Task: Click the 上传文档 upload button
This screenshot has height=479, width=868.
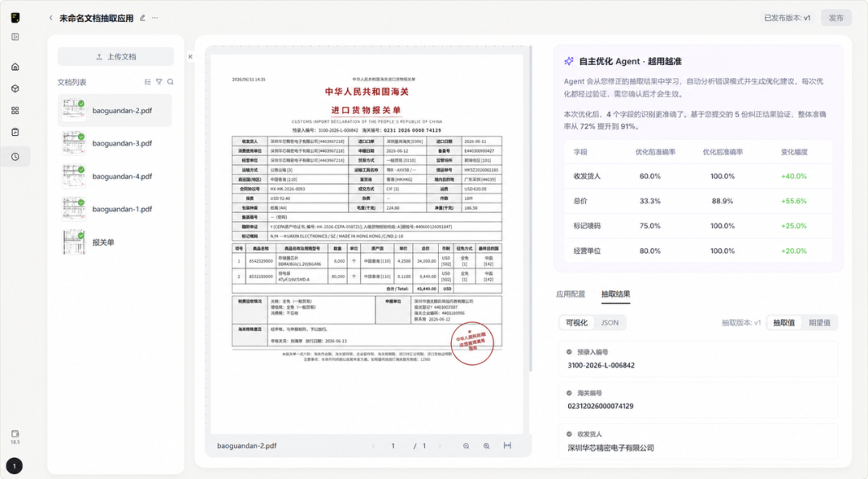Action: [116, 56]
